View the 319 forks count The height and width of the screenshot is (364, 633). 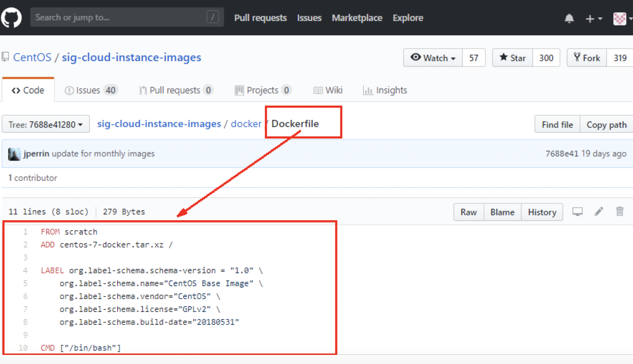(620, 58)
